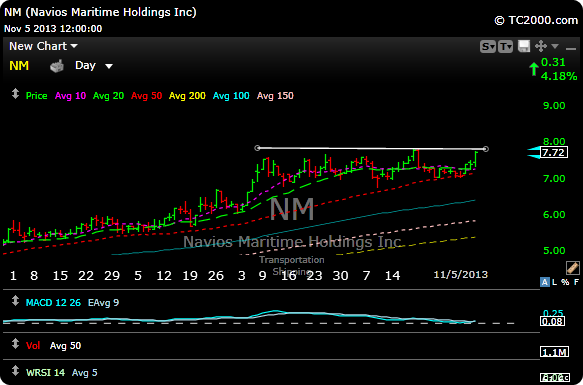Click the WRSI 14 indicator label

pos(45,373)
